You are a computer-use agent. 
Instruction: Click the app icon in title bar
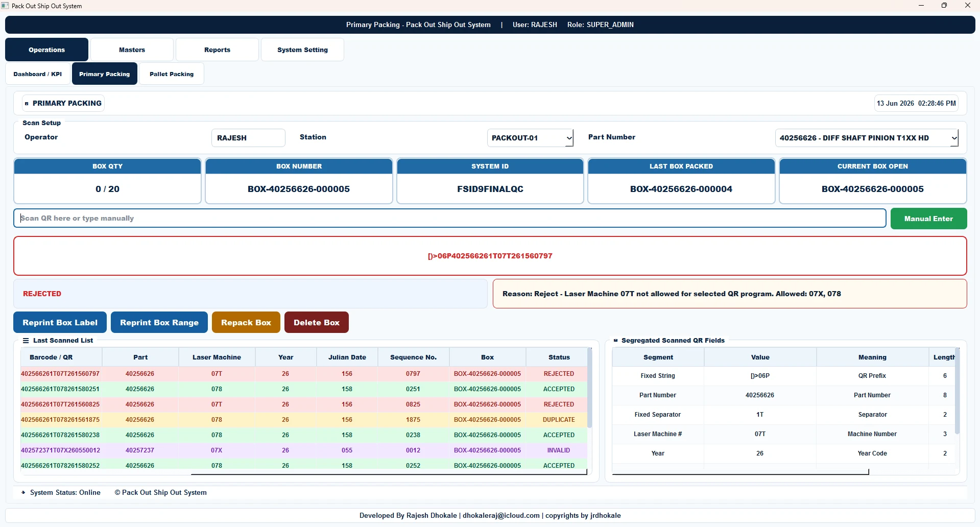point(5,6)
